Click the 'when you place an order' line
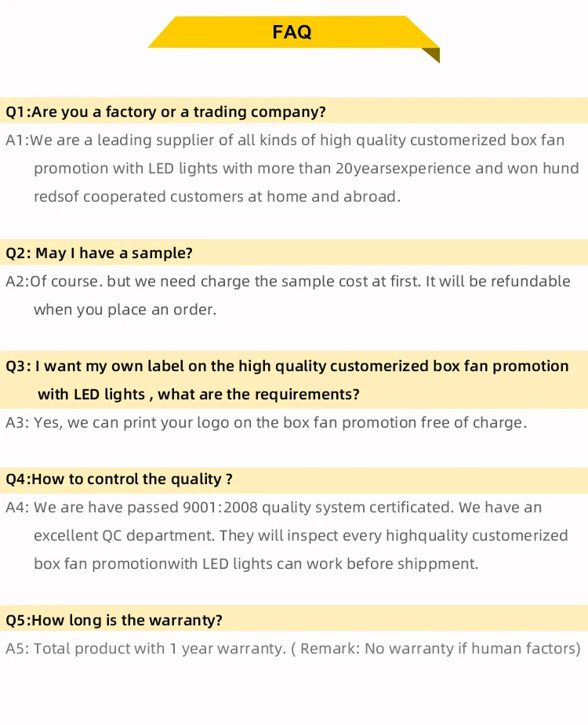The height and width of the screenshot is (725, 588). click(x=125, y=310)
